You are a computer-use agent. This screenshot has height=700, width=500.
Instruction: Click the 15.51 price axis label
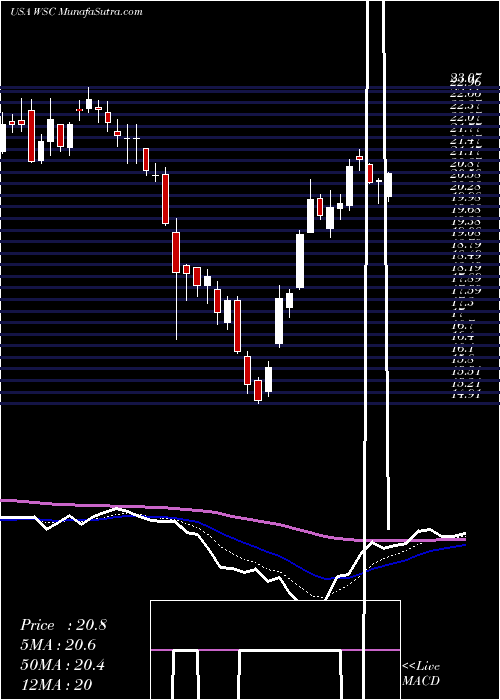(466, 371)
